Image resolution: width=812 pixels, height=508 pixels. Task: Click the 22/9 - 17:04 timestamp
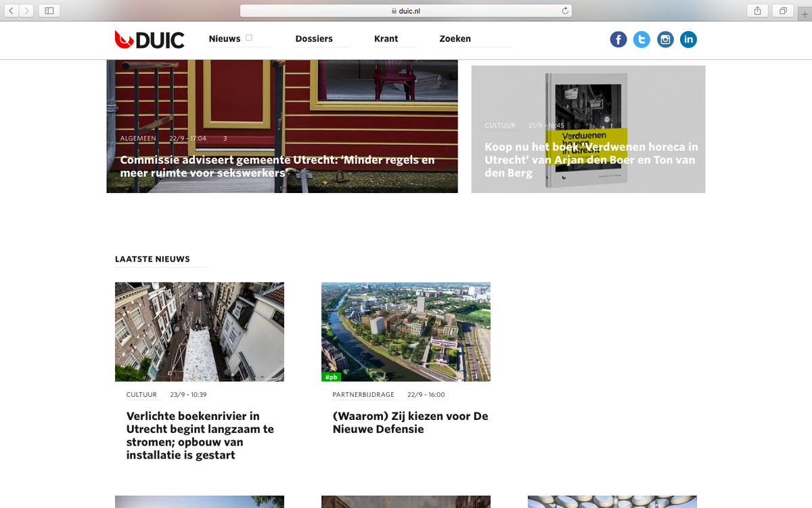coord(187,138)
